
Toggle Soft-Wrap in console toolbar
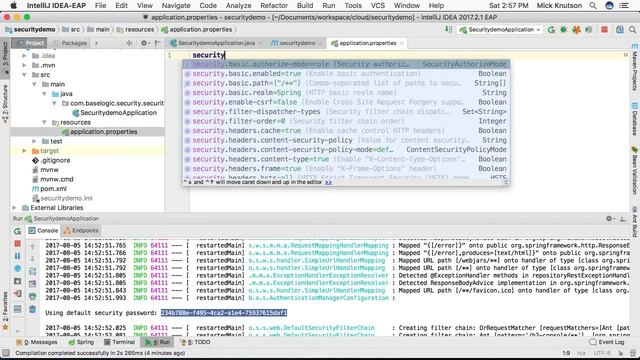(33, 271)
